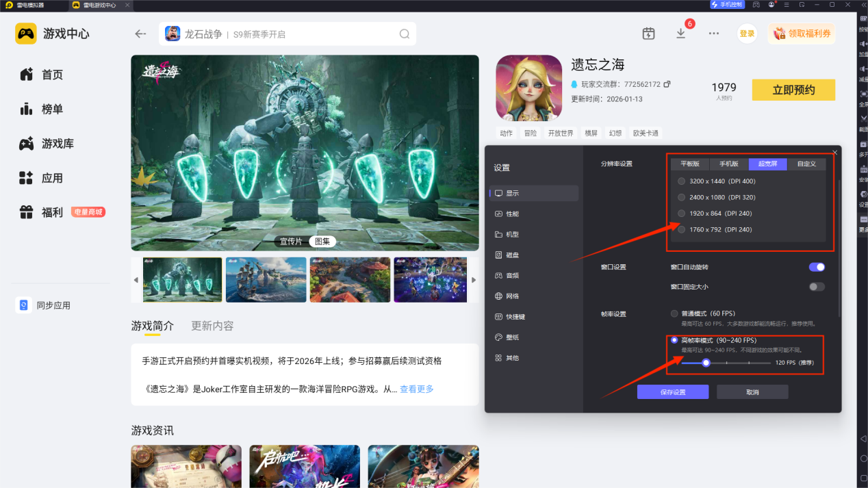The image size is (868, 488).
Task: Click the 查看更多 link in description
Action: [x=417, y=389]
